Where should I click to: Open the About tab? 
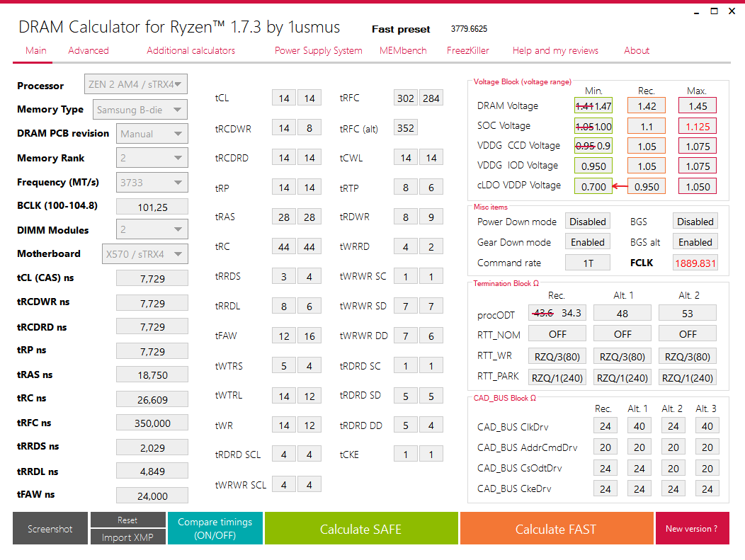click(x=637, y=50)
